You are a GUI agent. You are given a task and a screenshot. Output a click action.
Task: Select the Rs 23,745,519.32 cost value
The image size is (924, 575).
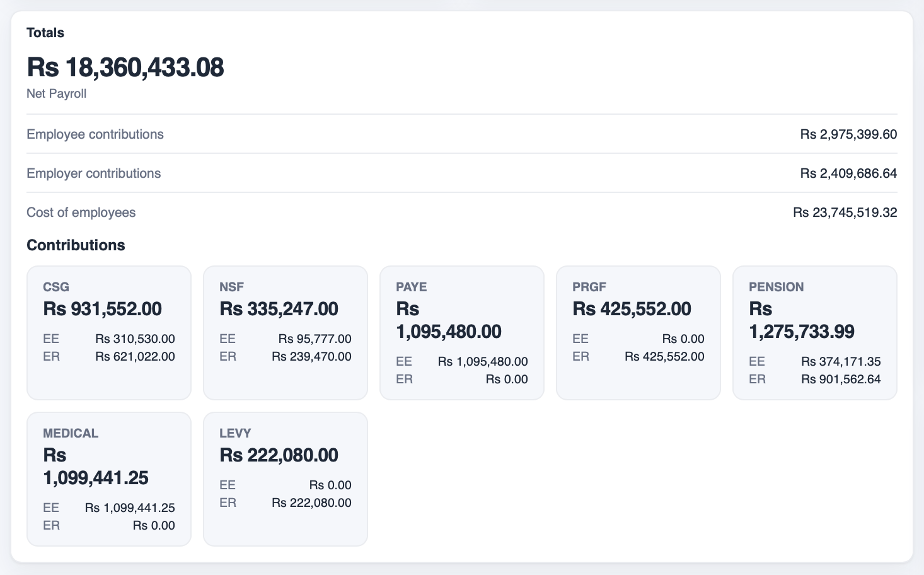[x=845, y=212]
